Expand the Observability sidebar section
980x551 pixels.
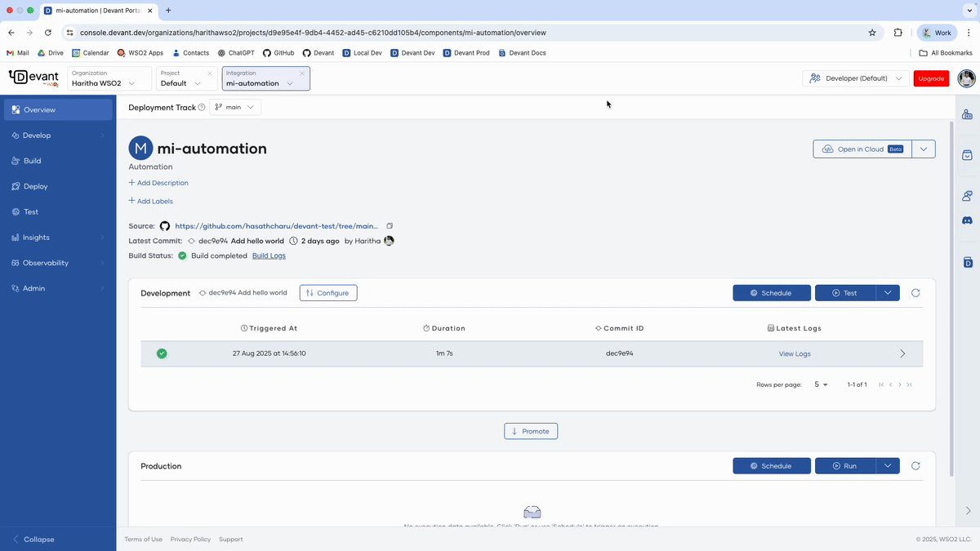coord(58,263)
